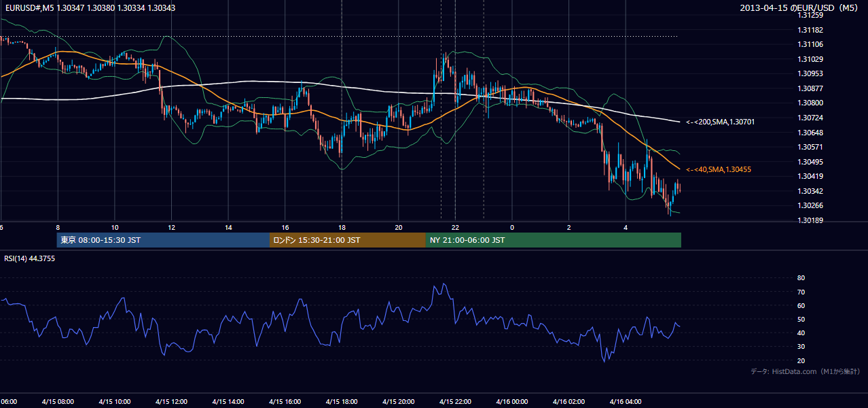Click the RSI(14) 44.3755 indicator label
Screen dimensions: 868x408
point(29,258)
